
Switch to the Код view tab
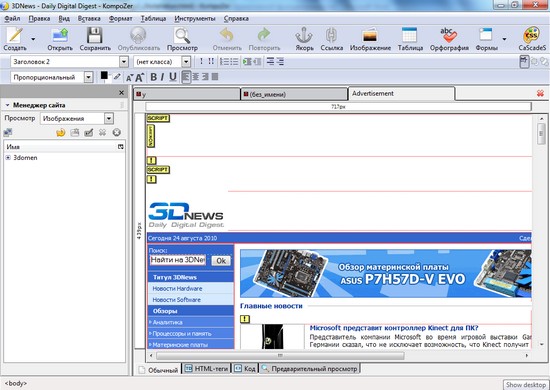(245, 369)
